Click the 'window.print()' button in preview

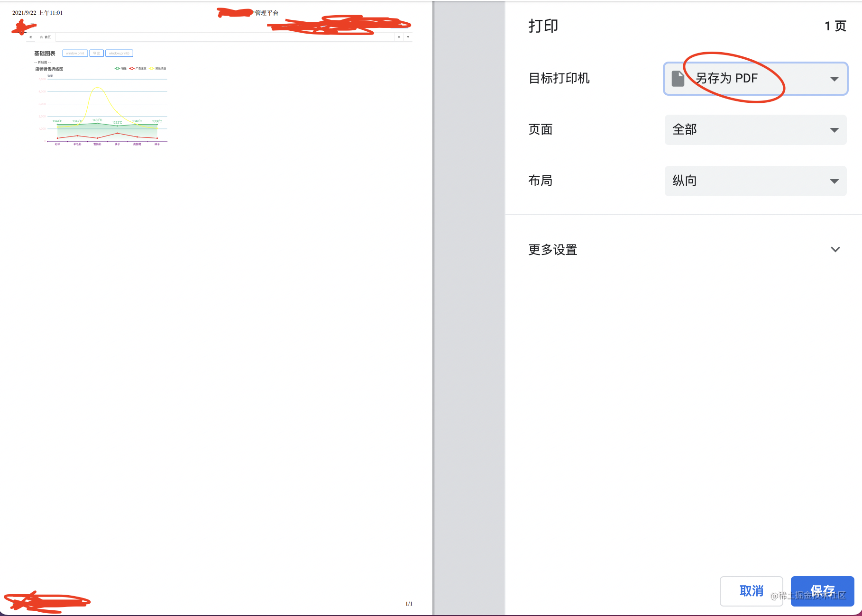click(119, 54)
